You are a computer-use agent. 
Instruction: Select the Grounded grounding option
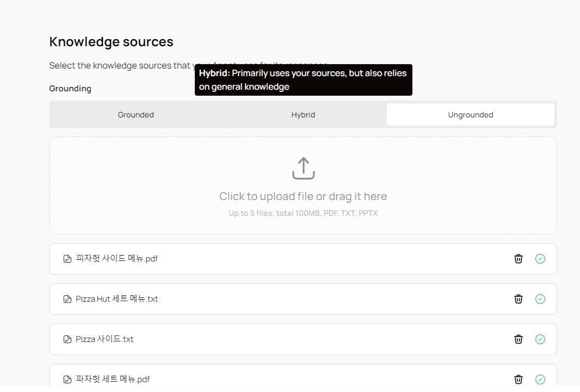point(135,115)
